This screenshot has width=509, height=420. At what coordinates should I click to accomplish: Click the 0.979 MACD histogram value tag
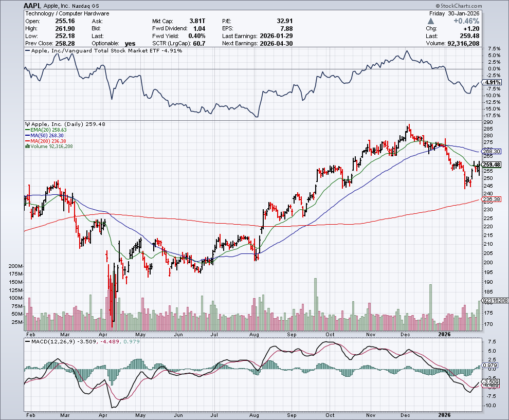[x=490, y=366]
